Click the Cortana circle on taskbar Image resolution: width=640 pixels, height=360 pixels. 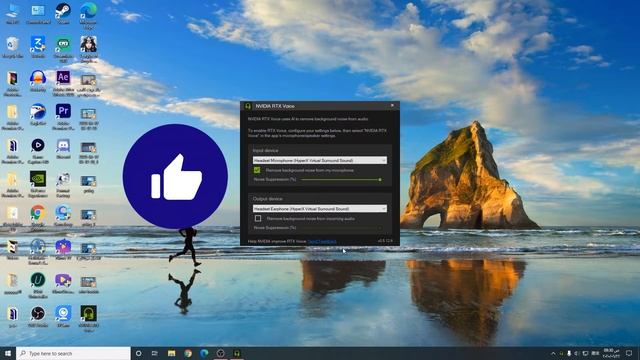coord(138,353)
